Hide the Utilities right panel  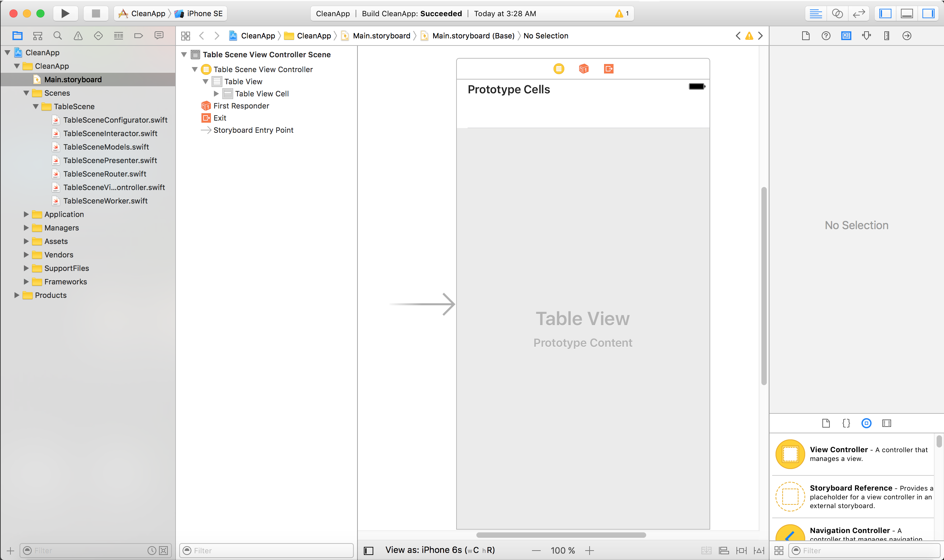coord(928,13)
